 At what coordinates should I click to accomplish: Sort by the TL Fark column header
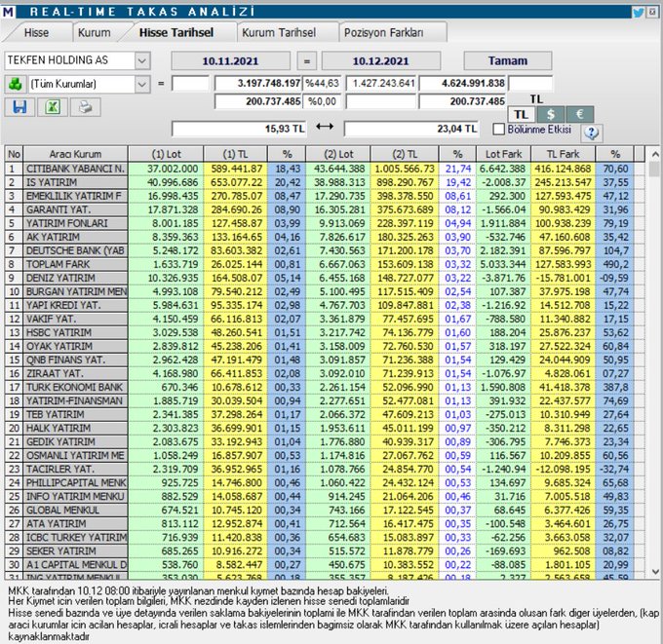tap(563, 154)
